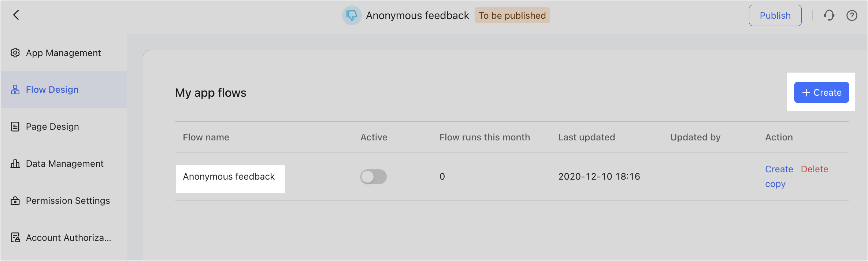The width and height of the screenshot is (868, 261).
Task: Click the headset support icon
Action: coord(829,15)
